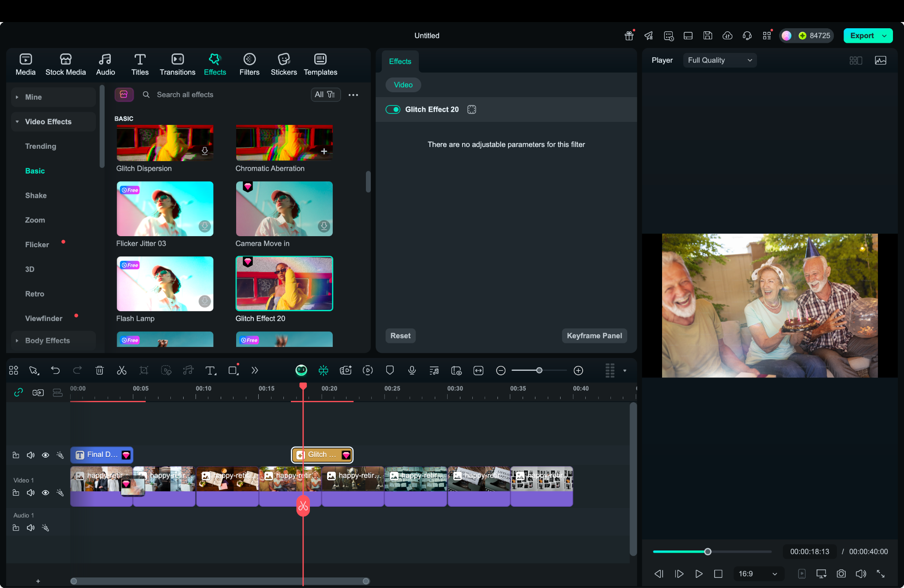Open the All filter dropdown
This screenshot has height=588, width=904.
(x=325, y=94)
